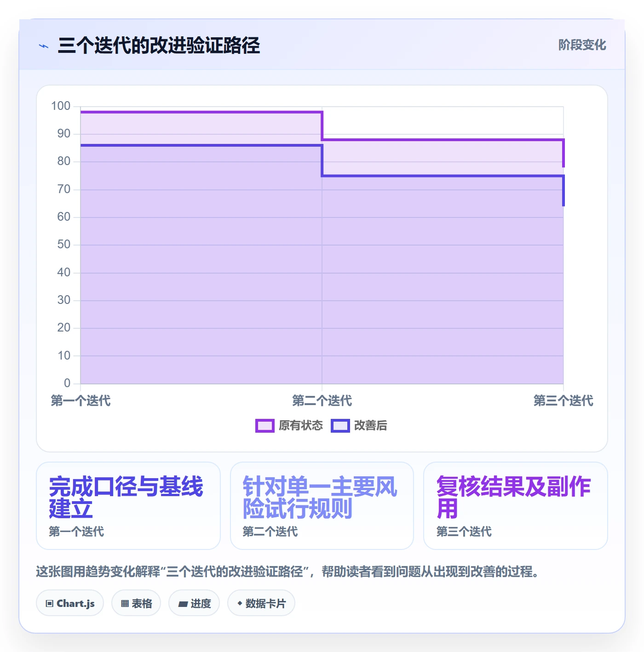Click the 数据卡片 chip diamond icon

click(240, 603)
